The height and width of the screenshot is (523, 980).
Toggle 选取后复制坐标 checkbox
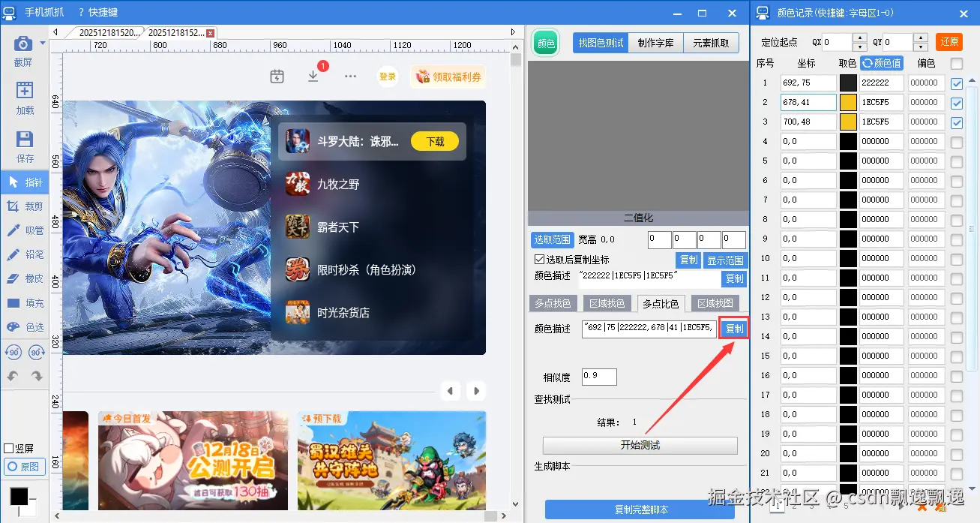[539, 260]
